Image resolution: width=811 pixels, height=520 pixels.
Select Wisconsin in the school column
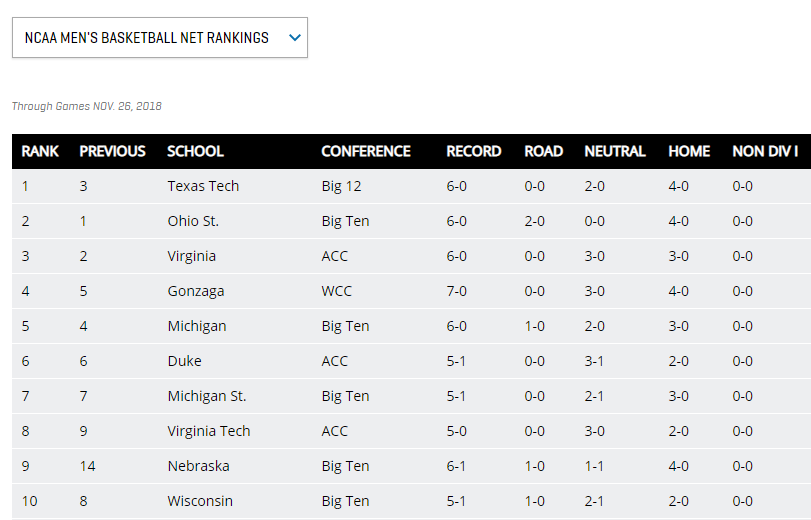[x=200, y=501]
